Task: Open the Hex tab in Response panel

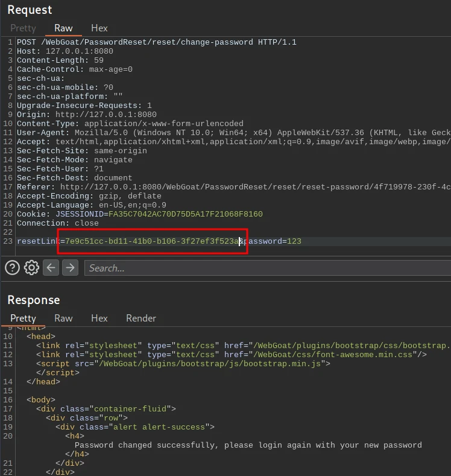Action: click(99, 318)
